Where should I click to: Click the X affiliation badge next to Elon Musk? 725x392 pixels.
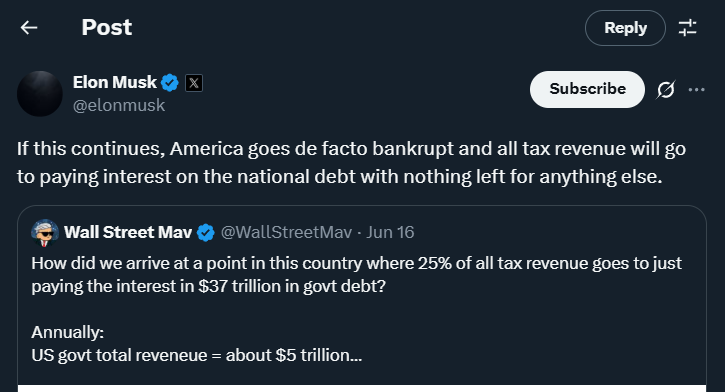point(194,83)
